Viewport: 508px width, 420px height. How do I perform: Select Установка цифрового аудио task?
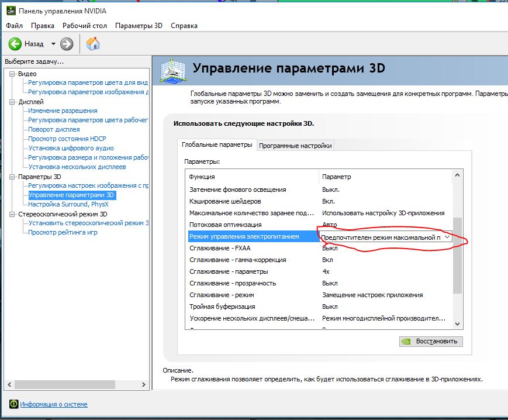tap(71, 148)
